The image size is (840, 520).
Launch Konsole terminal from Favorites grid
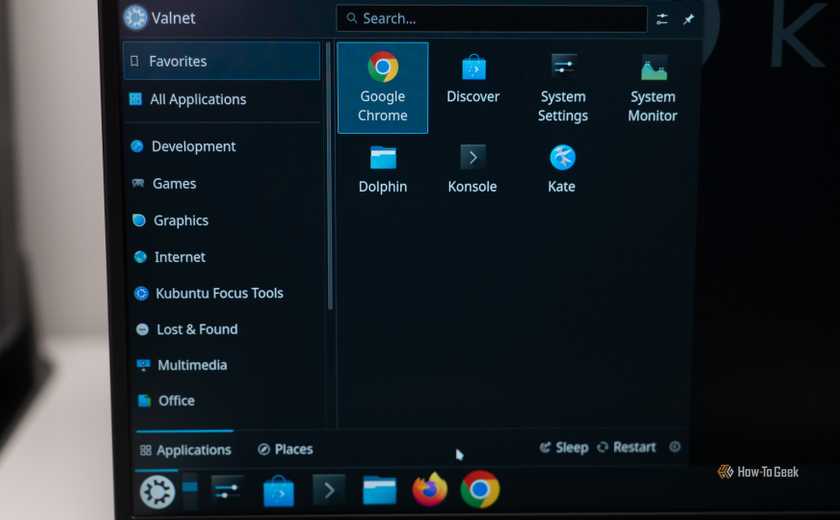pos(472,169)
